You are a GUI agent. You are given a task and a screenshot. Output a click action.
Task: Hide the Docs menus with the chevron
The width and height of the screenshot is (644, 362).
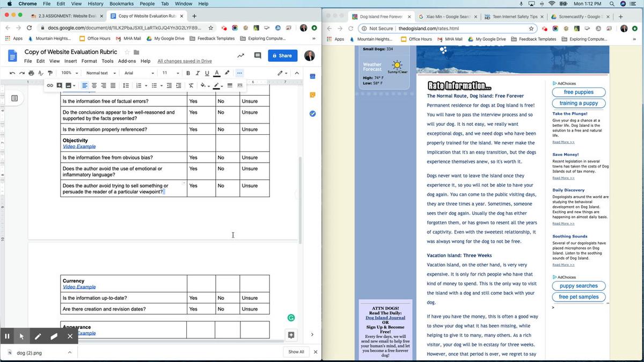pos(297,73)
